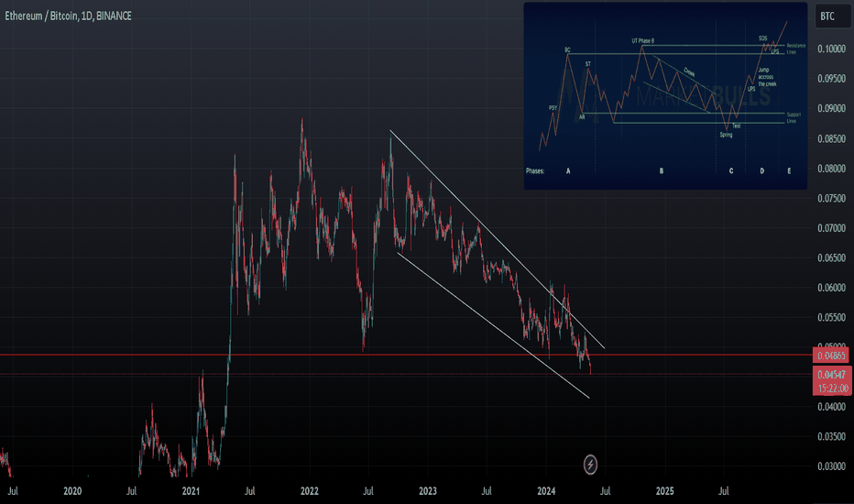
Task: Click the 0.08500 price axis label
Action: point(831,138)
